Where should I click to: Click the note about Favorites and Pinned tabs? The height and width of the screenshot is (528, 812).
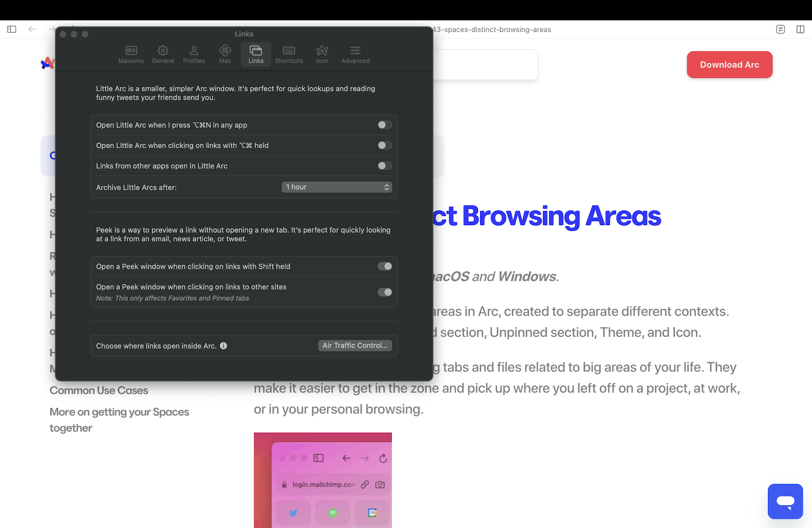tap(173, 298)
